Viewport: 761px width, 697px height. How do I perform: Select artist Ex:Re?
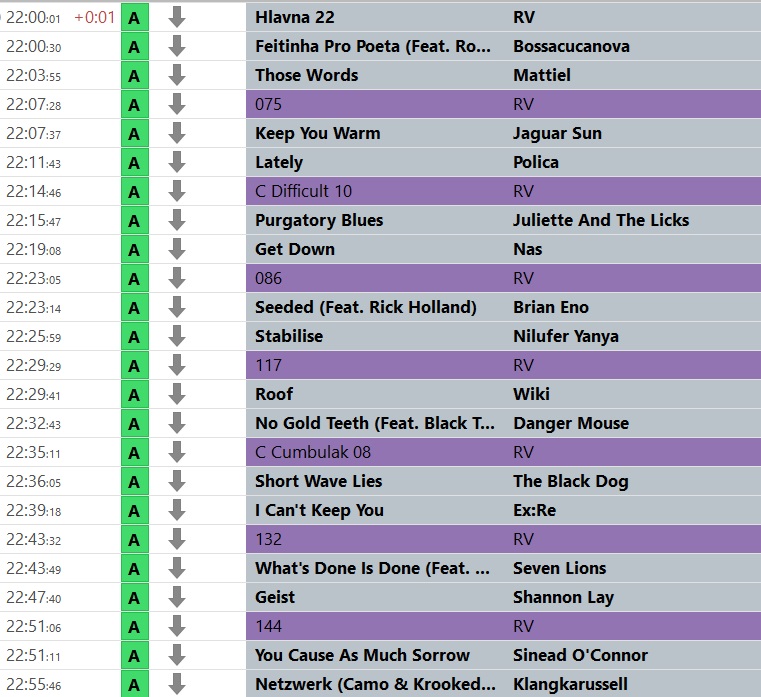(x=535, y=511)
